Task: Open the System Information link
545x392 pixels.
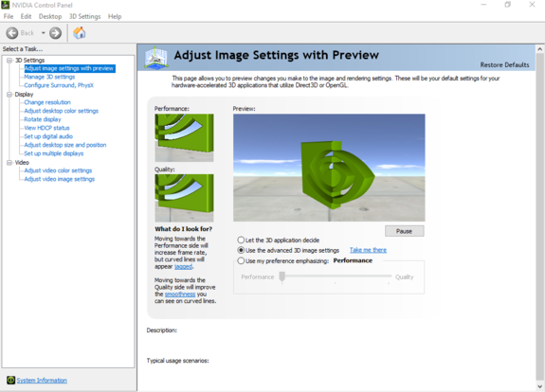Action: (x=42, y=381)
